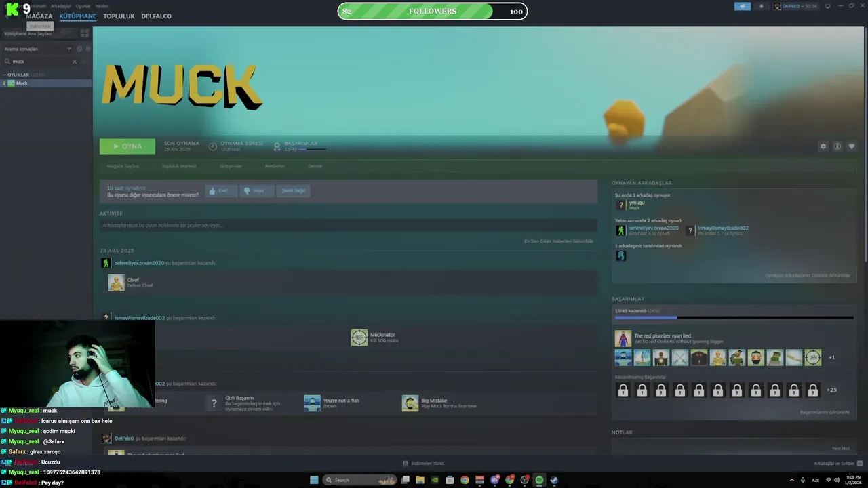Viewport: 868px width, 488px height.
Task: Click the thumbs-up Evet recommend button
Action: click(221, 191)
